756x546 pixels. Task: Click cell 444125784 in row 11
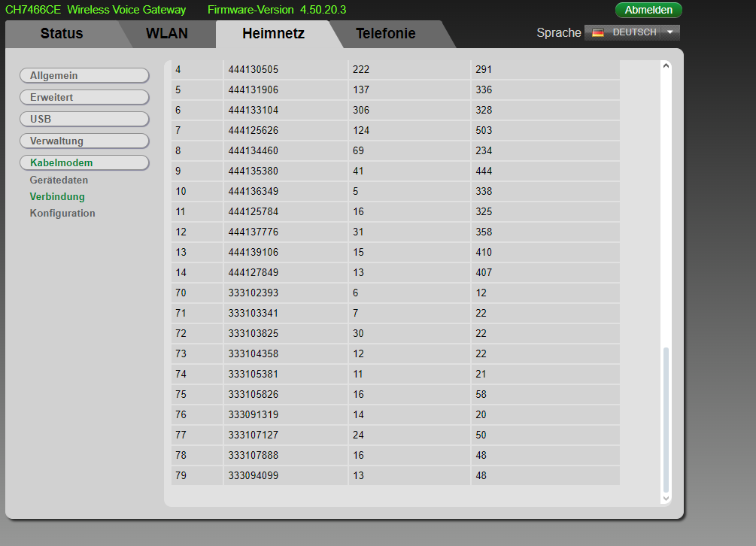pyautogui.click(x=285, y=211)
